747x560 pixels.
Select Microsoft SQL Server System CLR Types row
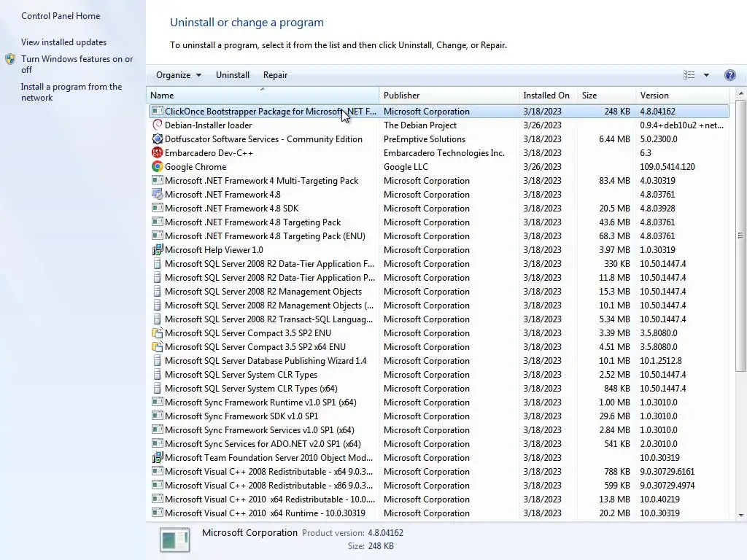[x=438, y=375]
